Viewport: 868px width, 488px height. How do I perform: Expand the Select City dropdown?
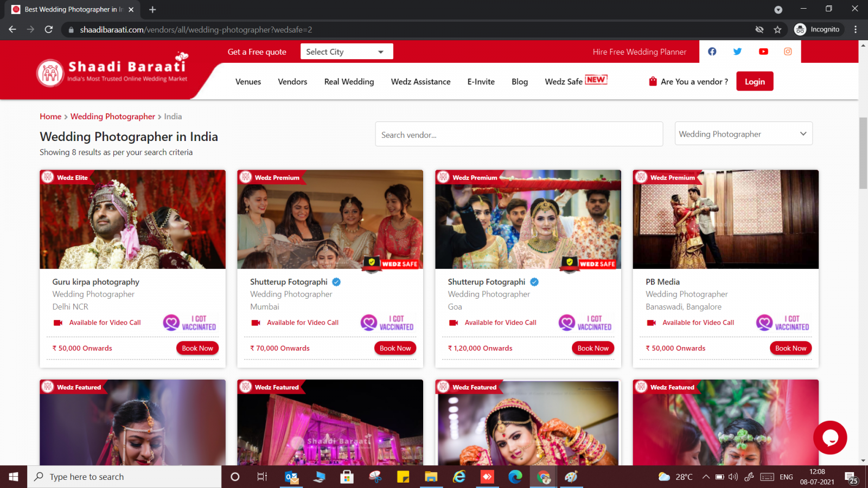pos(347,52)
